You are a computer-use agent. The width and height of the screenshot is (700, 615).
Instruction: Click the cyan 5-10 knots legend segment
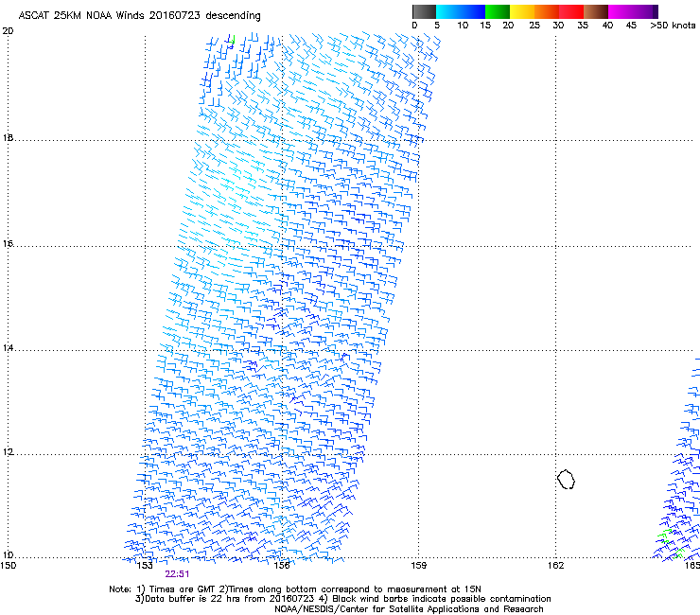[x=448, y=11]
